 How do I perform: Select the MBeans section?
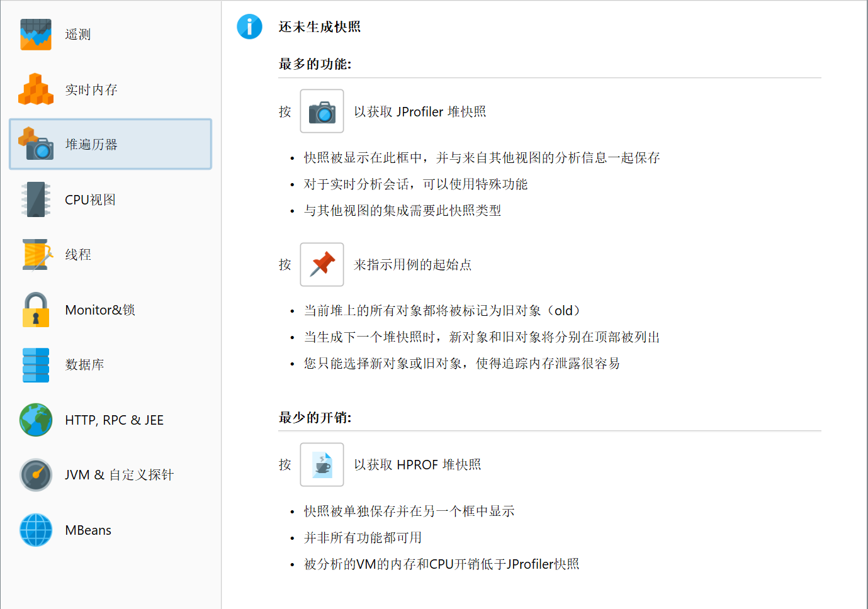pos(110,530)
